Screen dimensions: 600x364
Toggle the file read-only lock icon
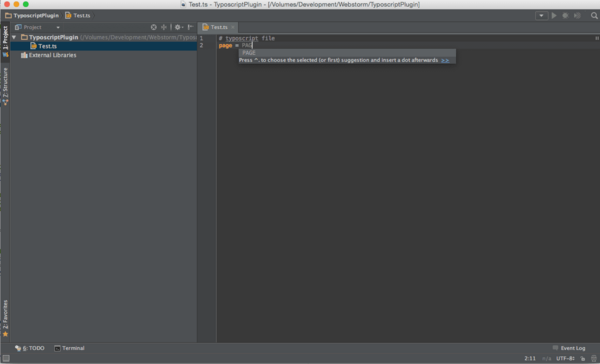tap(582, 359)
